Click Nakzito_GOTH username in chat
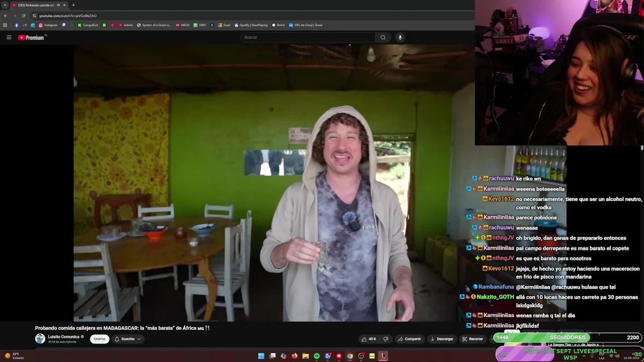The width and height of the screenshot is (644, 362). pos(495,297)
